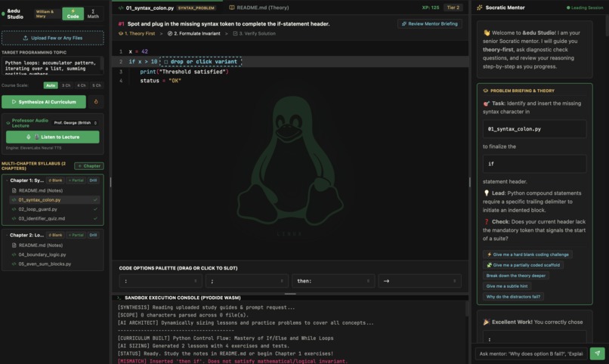Switch to Code mode
609x364 pixels.
click(x=73, y=14)
